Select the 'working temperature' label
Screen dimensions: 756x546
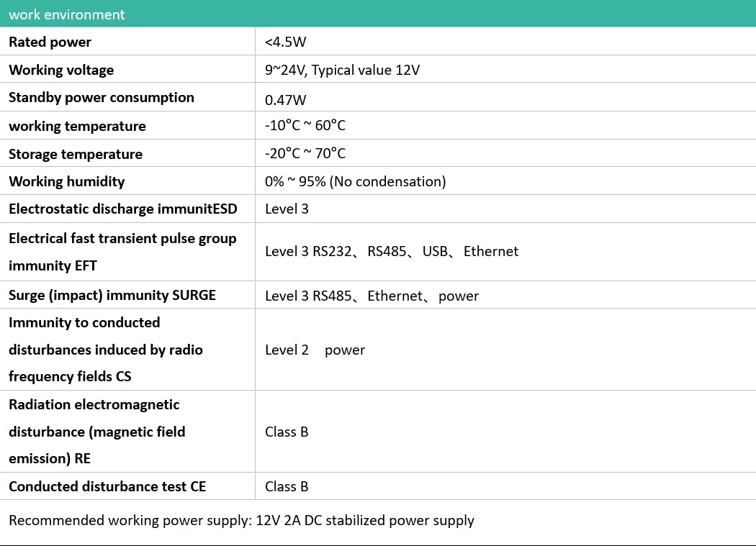[x=77, y=126]
